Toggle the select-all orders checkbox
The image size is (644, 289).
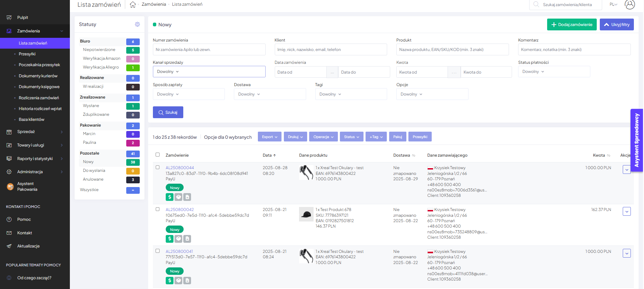[158, 155]
